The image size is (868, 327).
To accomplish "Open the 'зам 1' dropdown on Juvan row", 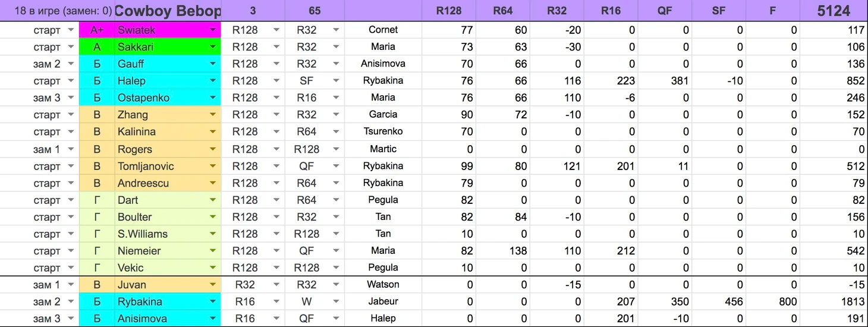I will click(71, 285).
